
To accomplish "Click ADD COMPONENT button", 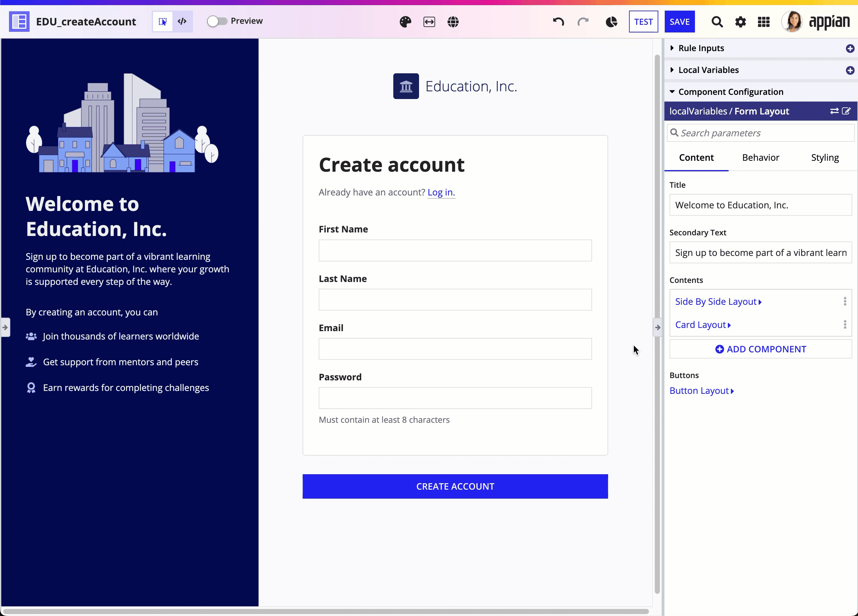I will 760,349.
